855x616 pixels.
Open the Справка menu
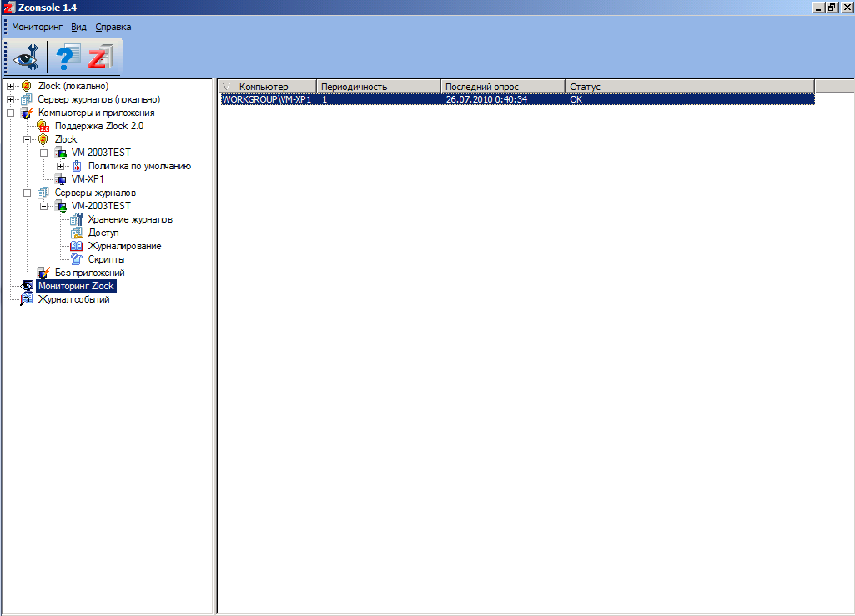(x=113, y=27)
